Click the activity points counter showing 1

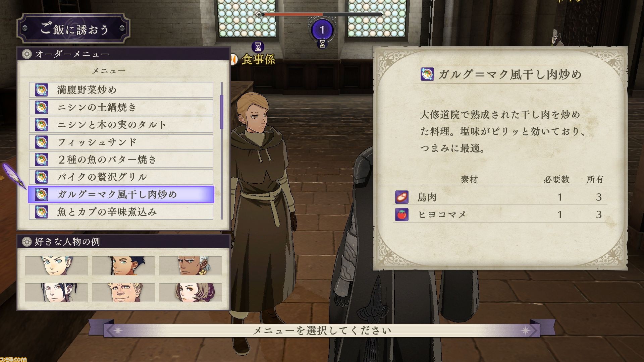click(322, 30)
